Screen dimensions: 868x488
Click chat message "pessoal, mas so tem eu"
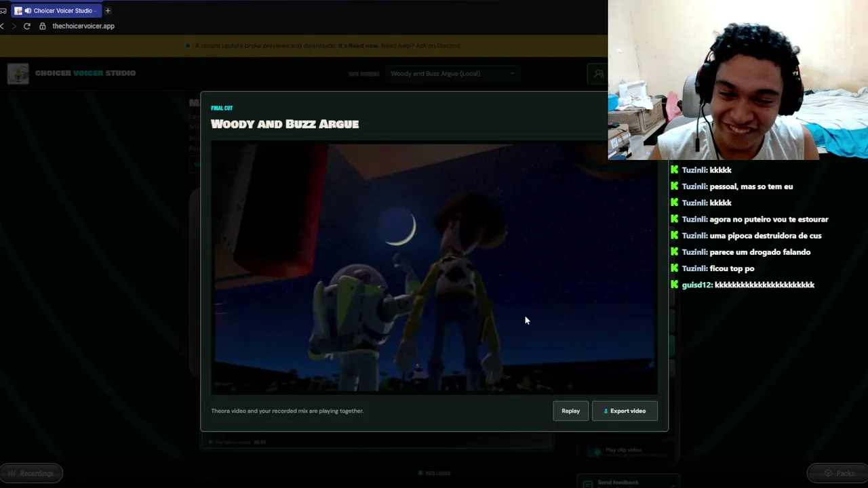(x=751, y=186)
